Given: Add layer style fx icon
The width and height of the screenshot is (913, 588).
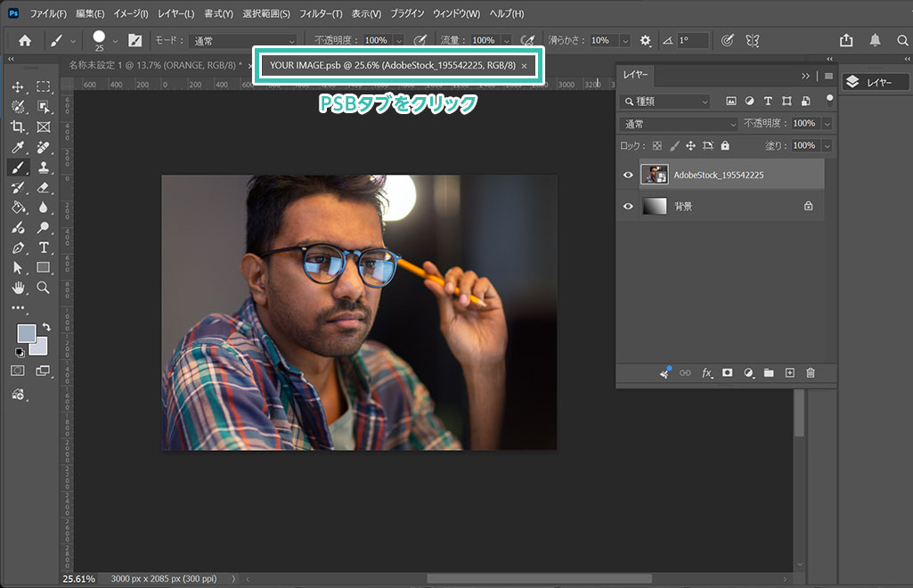Looking at the screenshot, I should coord(707,372).
